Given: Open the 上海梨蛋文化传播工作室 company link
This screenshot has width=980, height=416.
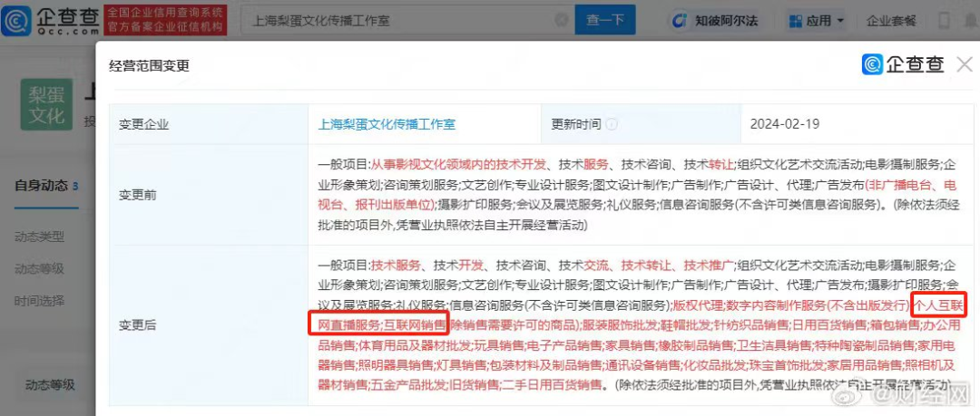Looking at the screenshot, I should pyautogui.click(x=387, y=124).
